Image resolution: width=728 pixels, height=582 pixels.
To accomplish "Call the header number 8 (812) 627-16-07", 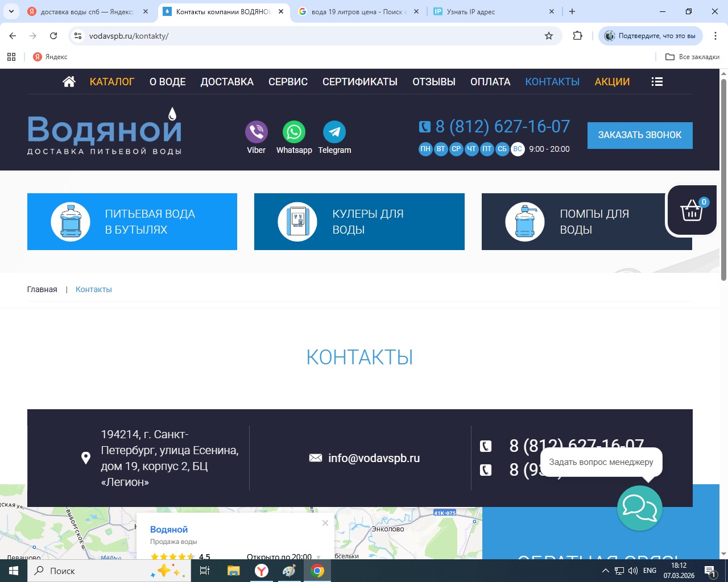I will point(503,126).
